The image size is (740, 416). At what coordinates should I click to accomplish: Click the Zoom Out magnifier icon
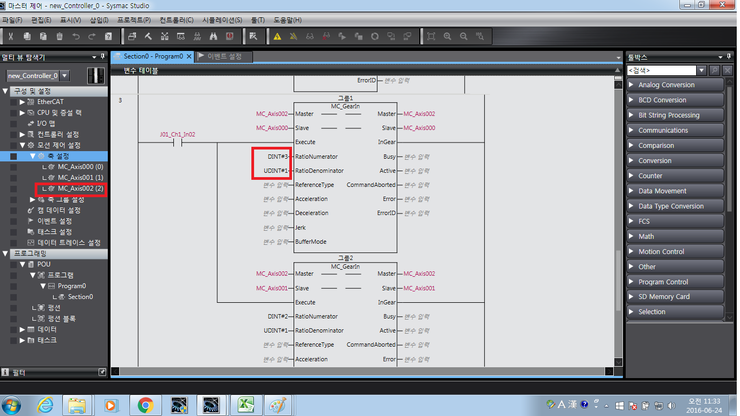pyautogui.click(x=463, y=36)
